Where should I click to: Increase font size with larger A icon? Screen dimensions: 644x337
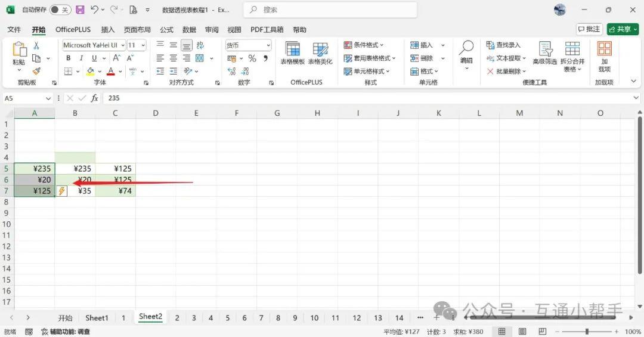(117, 58)
